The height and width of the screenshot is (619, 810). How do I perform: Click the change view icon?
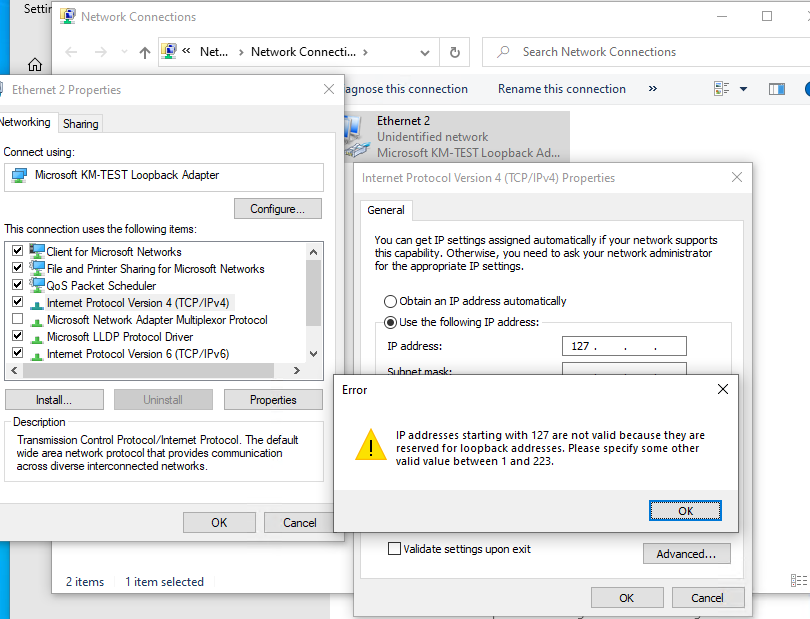[x=722, y=89]
